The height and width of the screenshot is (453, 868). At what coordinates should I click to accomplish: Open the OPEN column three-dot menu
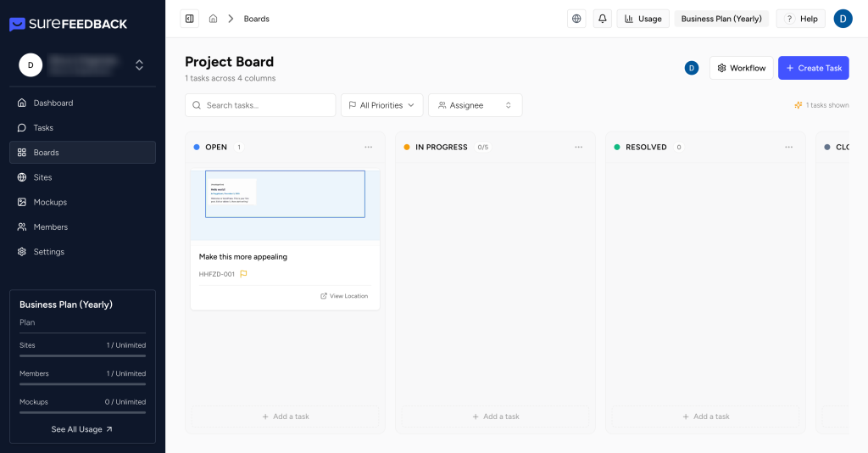[x=368, y=147]
